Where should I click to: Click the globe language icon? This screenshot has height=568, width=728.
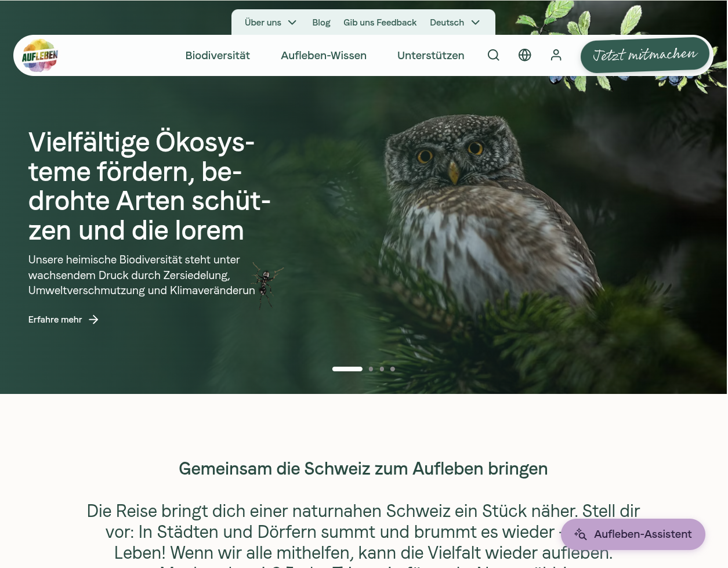(525, 55)
